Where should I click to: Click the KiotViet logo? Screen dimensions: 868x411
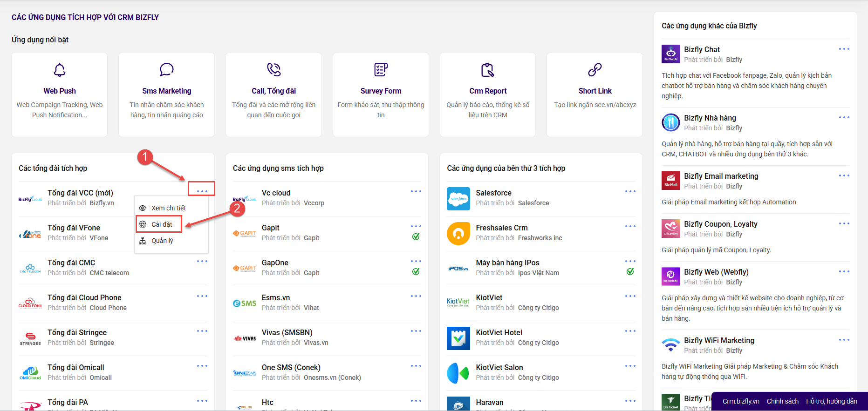(x=458, y=303)
